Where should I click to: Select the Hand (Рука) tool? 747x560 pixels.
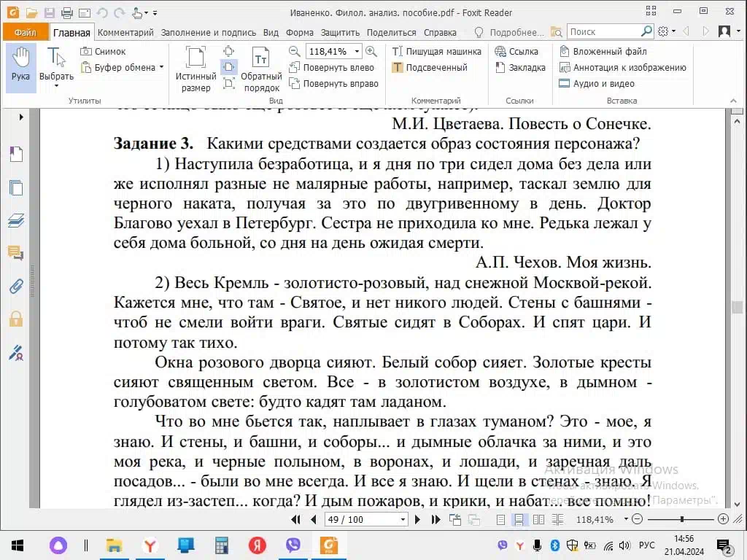pos(21,66)
